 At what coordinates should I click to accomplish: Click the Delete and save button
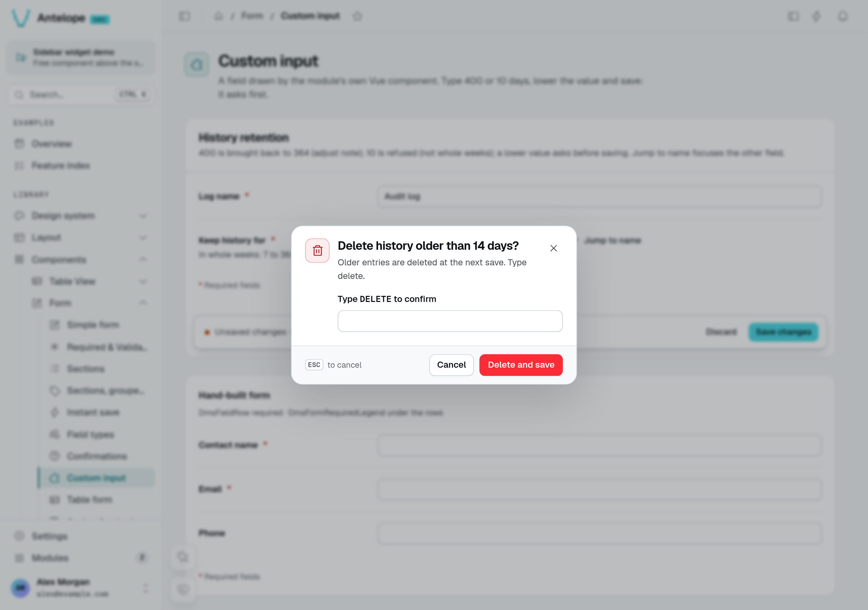pyautogui.click(x=520, y=365)
